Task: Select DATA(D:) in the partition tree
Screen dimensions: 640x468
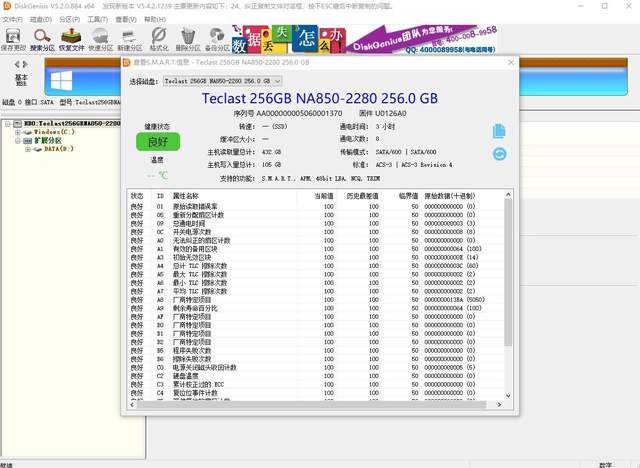Action: tap(59, 149)
